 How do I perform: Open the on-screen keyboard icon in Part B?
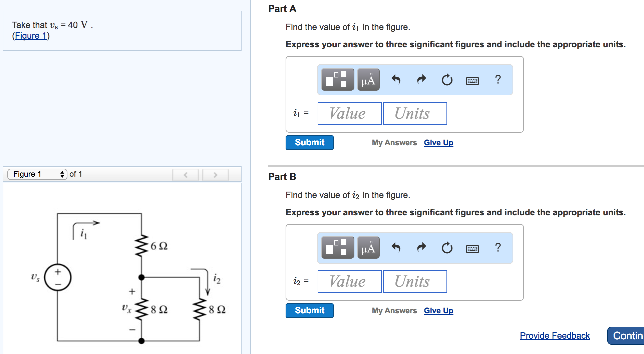pyautogui.click(x=473, y=248)
